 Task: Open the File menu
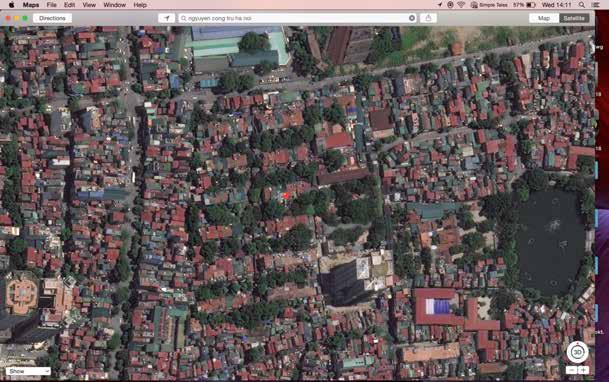click(x=52, y=5)
